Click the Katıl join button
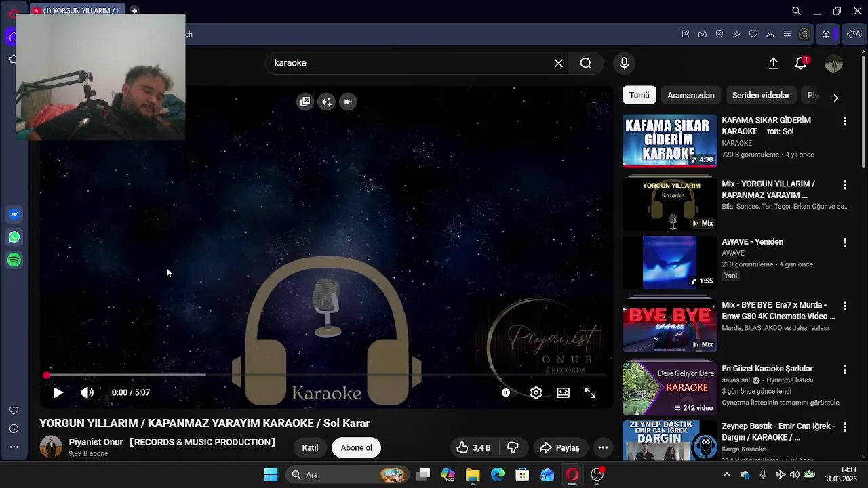Image resolution: width=868 pixels, height=488 pixels. point(310,447)
